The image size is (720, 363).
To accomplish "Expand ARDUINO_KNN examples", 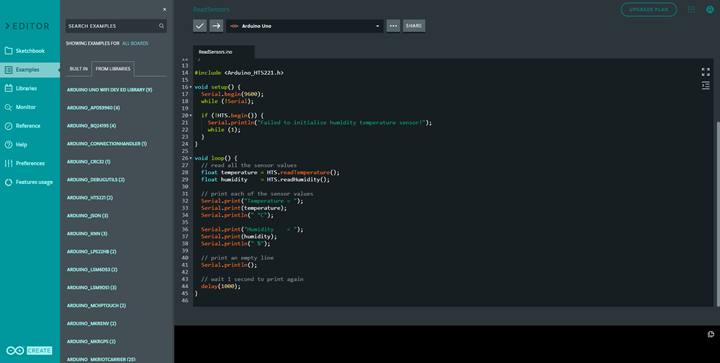I will tap(87, 234).
